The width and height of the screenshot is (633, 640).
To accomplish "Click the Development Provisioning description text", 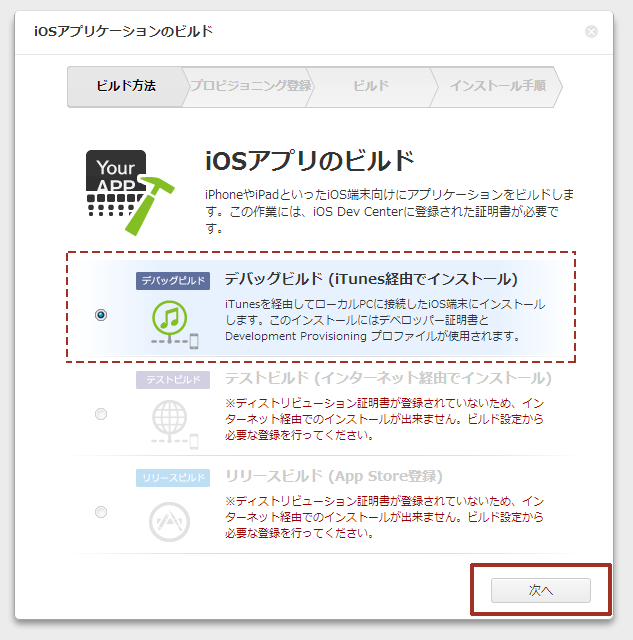I will click(x=385, y=320).
